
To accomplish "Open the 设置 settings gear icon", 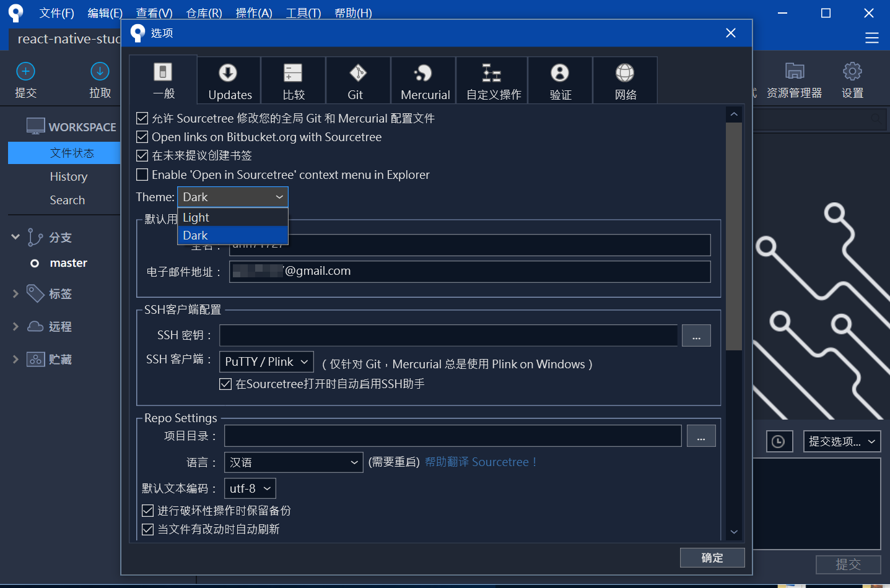I will pos(852,71).
